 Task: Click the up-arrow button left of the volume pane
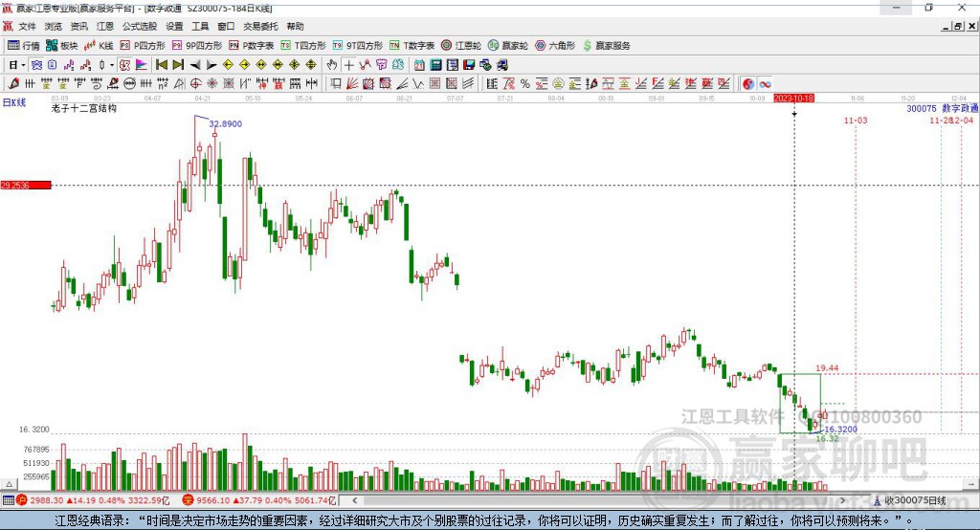9,484
